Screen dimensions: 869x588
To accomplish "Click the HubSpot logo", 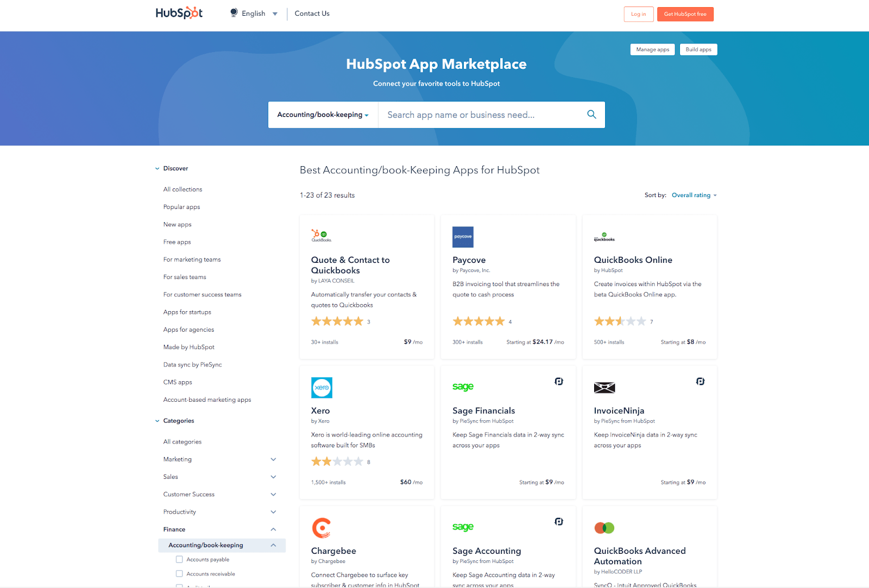I will pyautogui.click(x=179, y=12).
